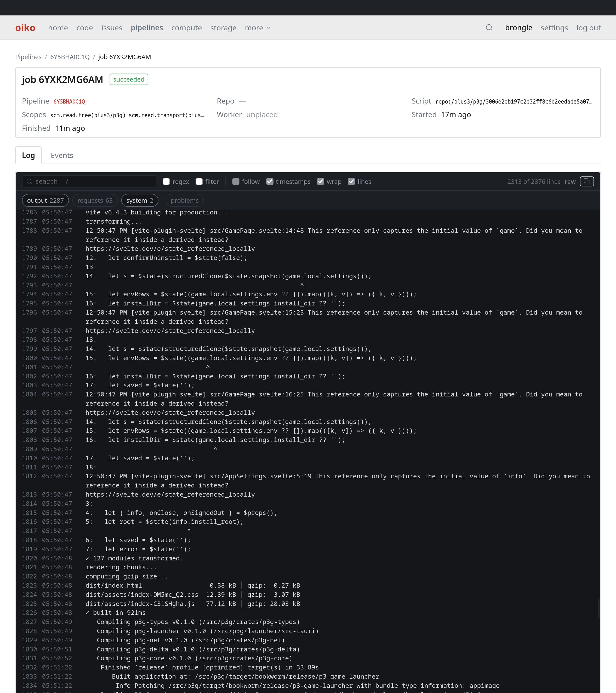Toggle the system 2 filter pill
616x693 pixels.
(140, 200)
